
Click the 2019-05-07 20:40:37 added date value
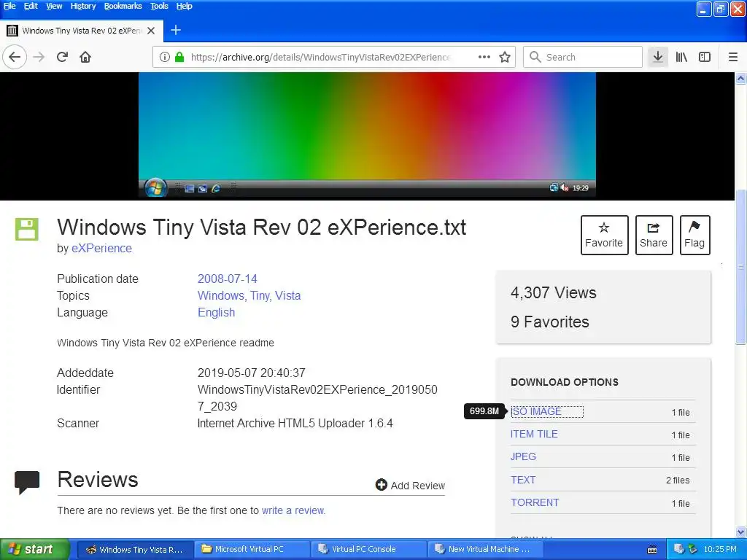(x=251, y=373)
